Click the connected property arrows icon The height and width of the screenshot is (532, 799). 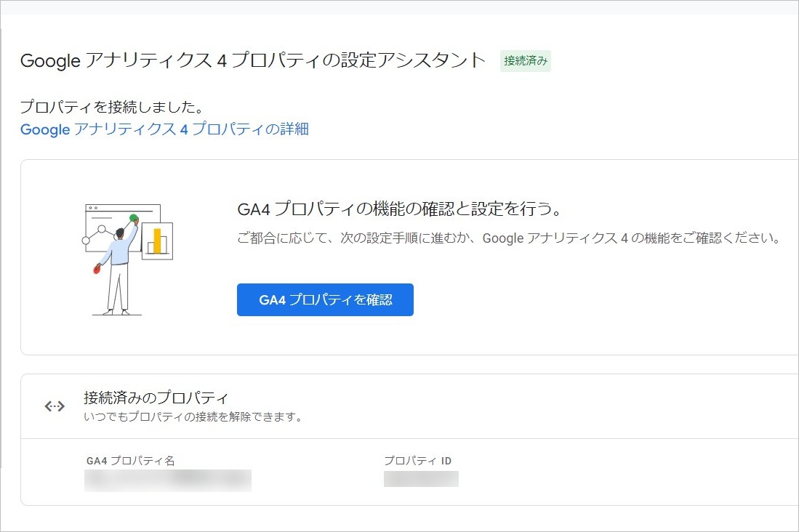coord(55,406)
